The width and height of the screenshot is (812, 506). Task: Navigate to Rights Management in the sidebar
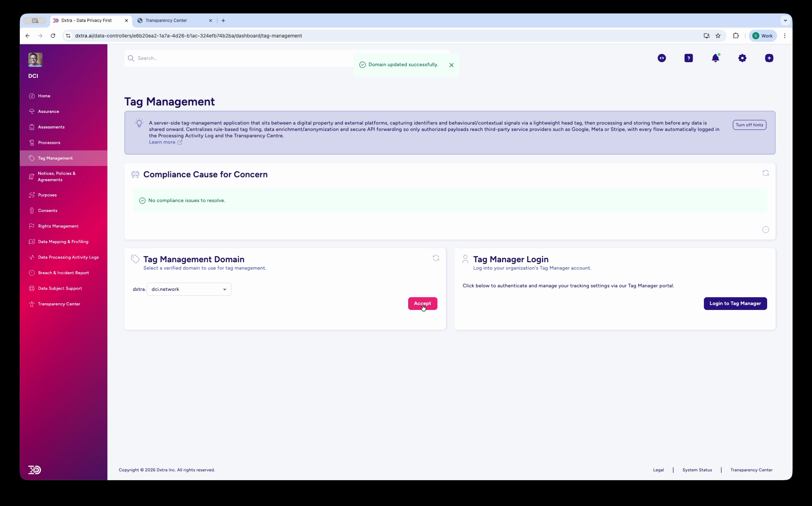58,226
